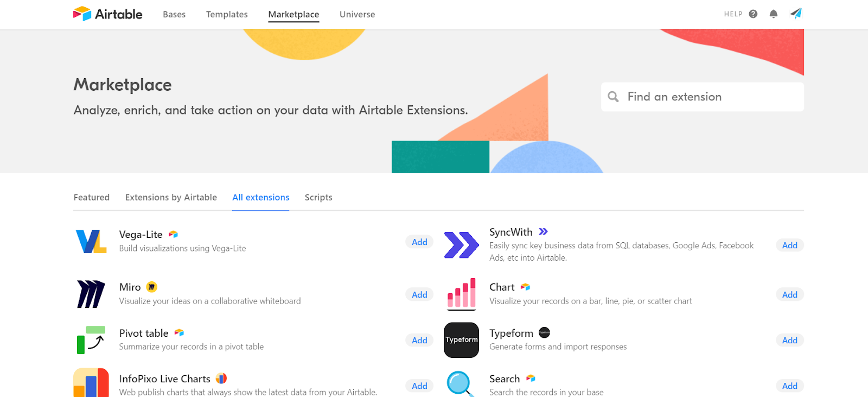
Task: Open the notifications bell icon
Action: (774, 14)
